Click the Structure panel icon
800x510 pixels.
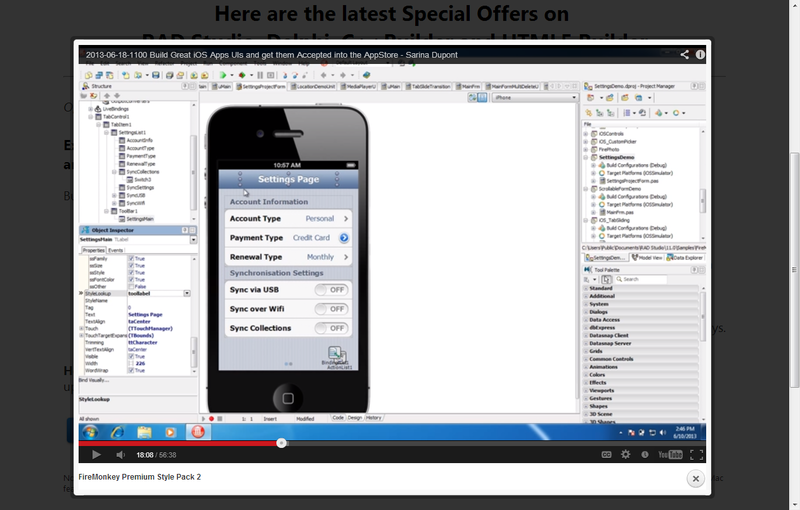(x=85, y=86)
